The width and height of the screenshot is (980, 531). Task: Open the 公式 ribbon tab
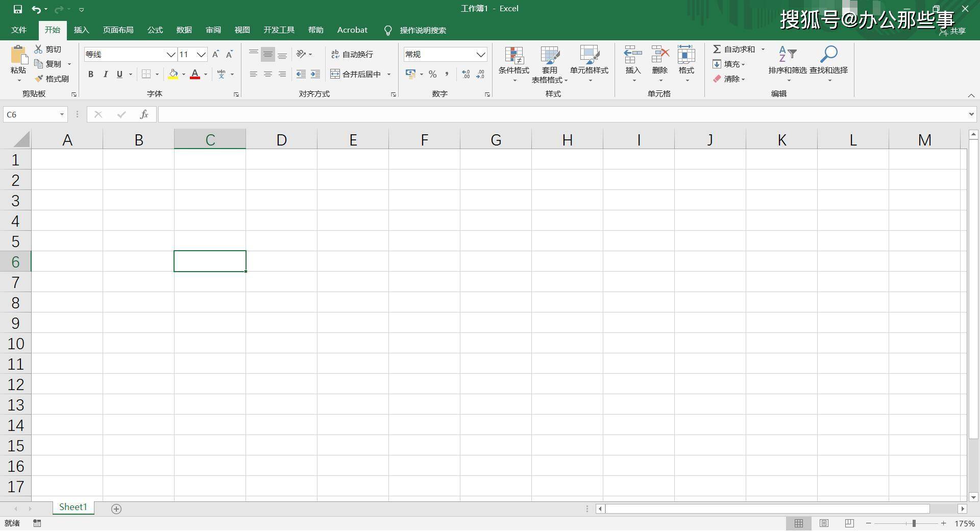tap(155, 30)
